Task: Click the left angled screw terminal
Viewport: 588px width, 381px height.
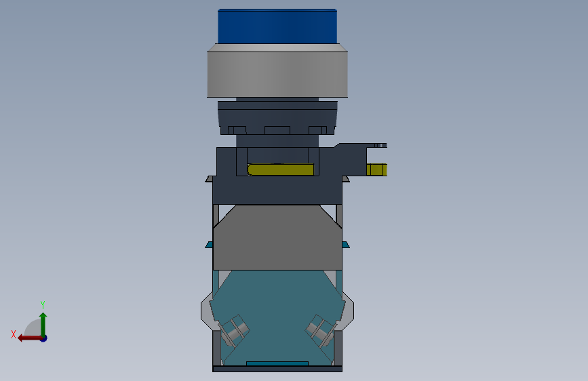Action: [235, 330]
